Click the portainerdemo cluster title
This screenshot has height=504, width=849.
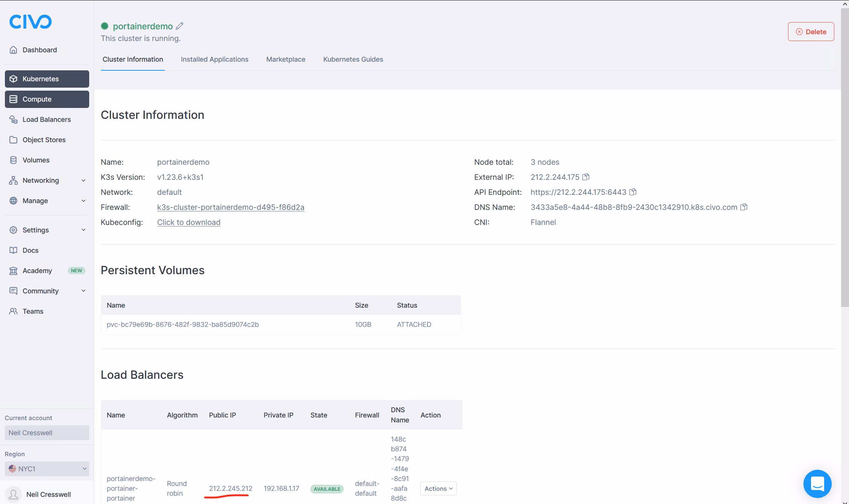tap(143, 26)
